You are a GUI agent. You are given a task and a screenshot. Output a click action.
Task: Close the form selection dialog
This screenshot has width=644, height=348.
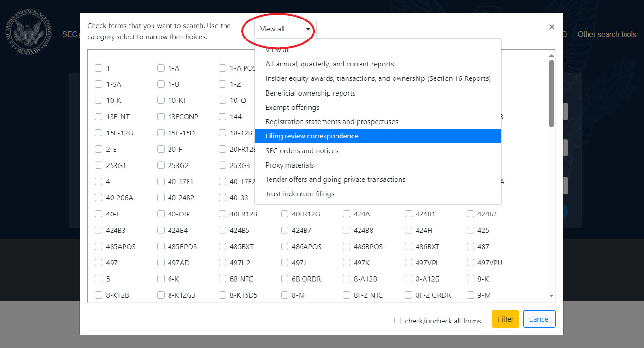pyautogui.click(x=551, y=27)
